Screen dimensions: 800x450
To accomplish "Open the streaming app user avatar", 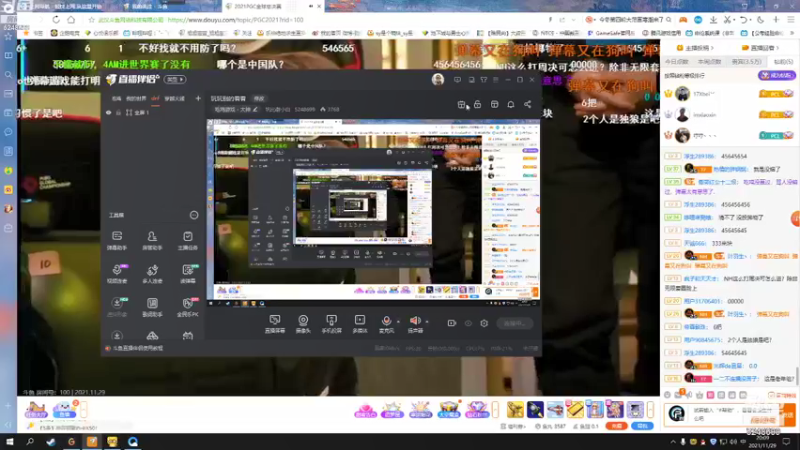I will [x=438, y=80].
